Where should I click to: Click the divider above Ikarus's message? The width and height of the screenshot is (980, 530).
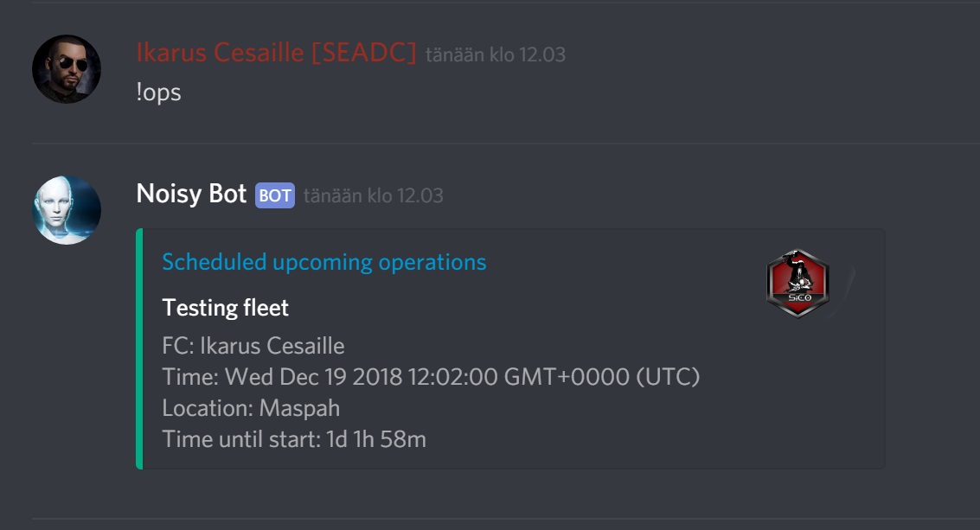click(505, 3)
